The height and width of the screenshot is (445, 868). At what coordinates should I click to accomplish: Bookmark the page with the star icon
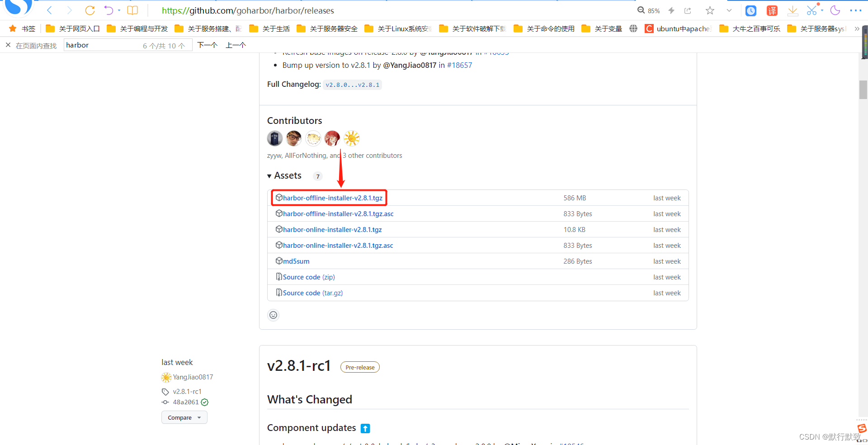(x=710, y=10)
